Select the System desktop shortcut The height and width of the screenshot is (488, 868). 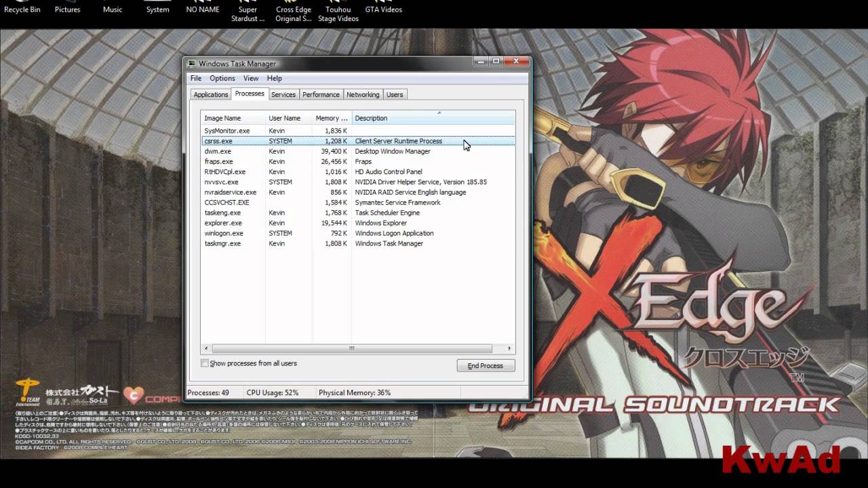pyautogui.click(x=157, y=7)
